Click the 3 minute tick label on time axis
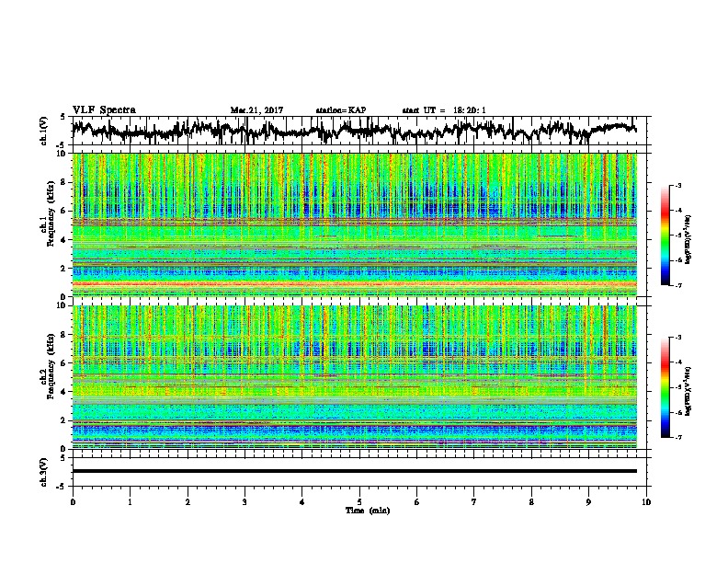Image resolution: width=728 pixels, height=563 pixels. point(245,502)
